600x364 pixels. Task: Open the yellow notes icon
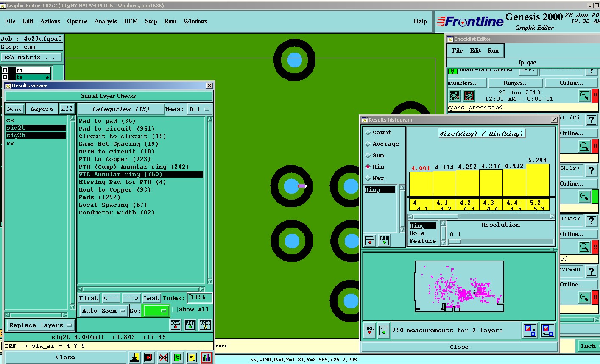192,358
